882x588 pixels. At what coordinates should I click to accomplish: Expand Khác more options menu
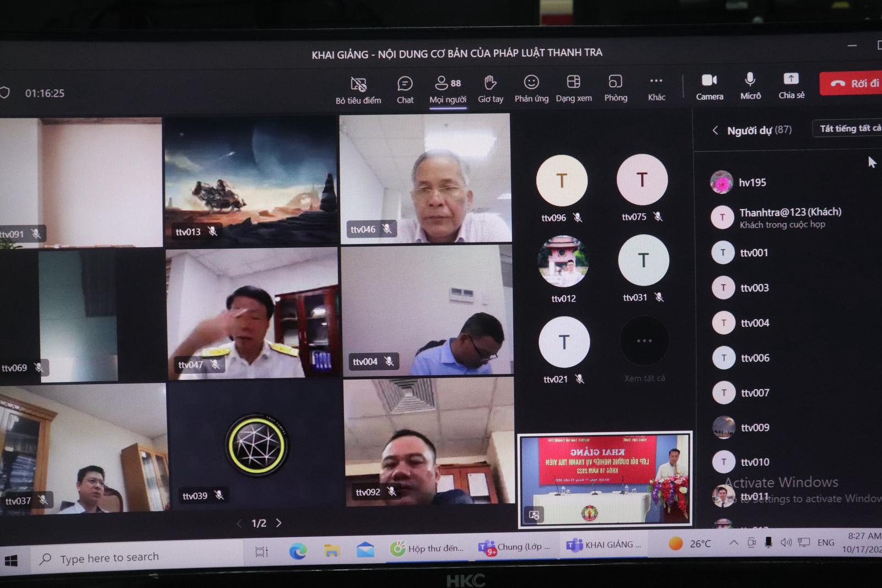click(x=656, y=87)
